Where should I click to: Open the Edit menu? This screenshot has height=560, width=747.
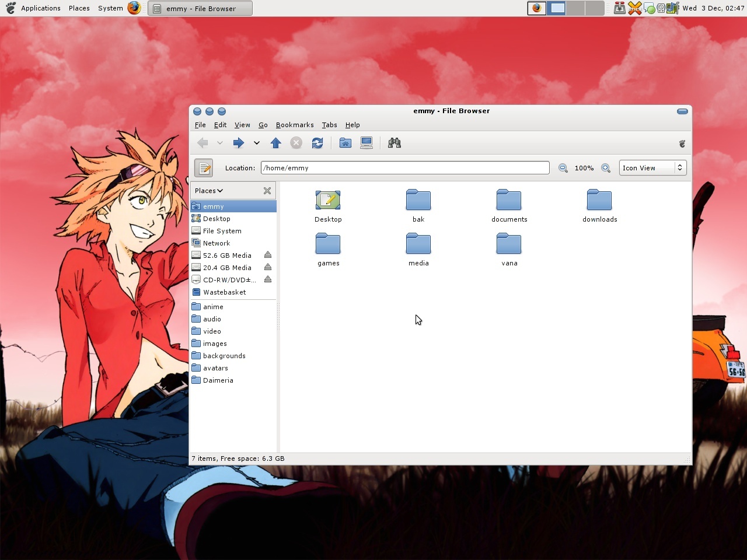click(220, 125)
